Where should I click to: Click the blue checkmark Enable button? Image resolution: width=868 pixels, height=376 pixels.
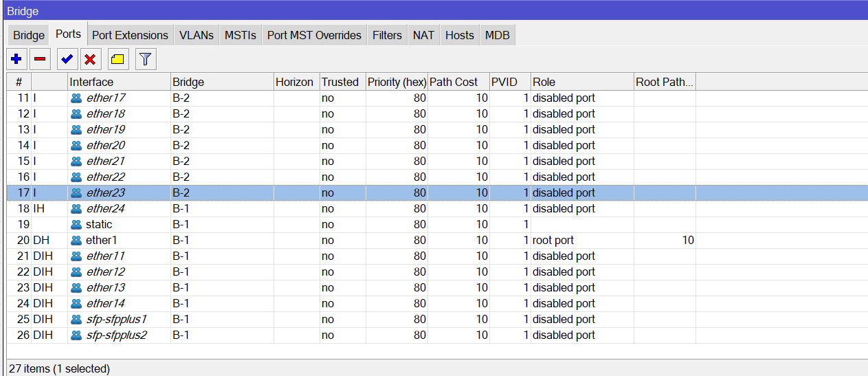point(67,59)
